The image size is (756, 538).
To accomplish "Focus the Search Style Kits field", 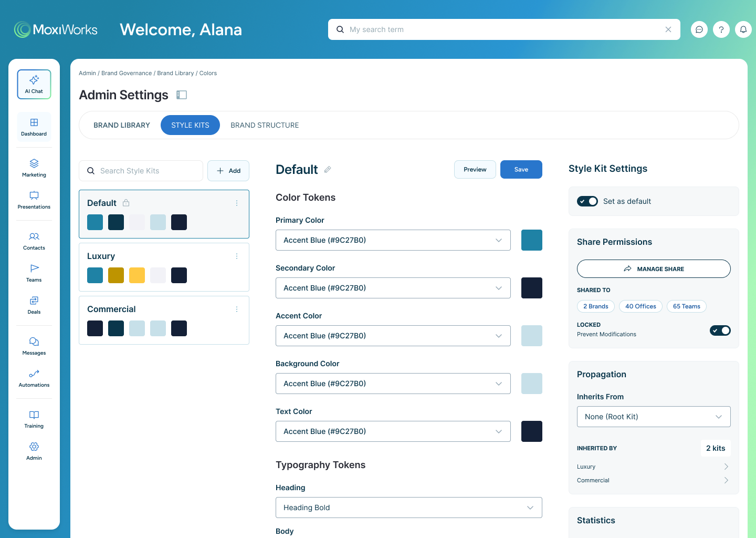I will click(141, 171).
